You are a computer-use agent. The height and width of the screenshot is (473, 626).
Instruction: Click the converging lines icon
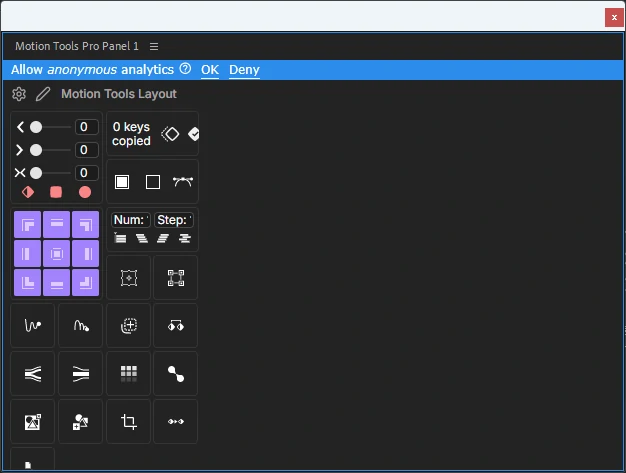[x=33, y=374]
